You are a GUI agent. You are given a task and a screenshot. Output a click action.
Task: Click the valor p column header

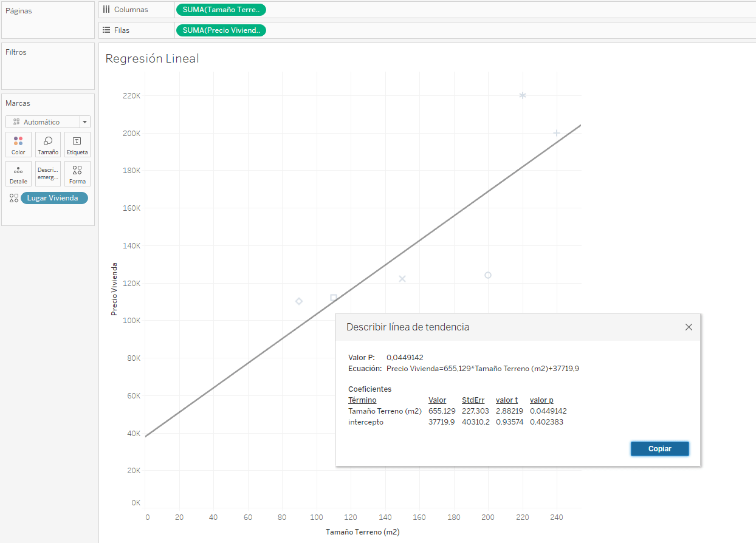(541, 400)
